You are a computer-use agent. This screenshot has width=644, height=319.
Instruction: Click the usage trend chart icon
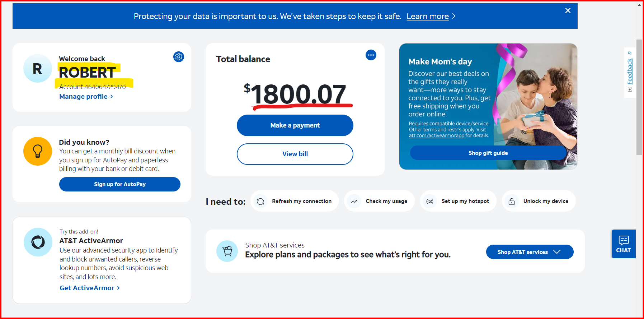pyautogui.click(x=354, y=202)
